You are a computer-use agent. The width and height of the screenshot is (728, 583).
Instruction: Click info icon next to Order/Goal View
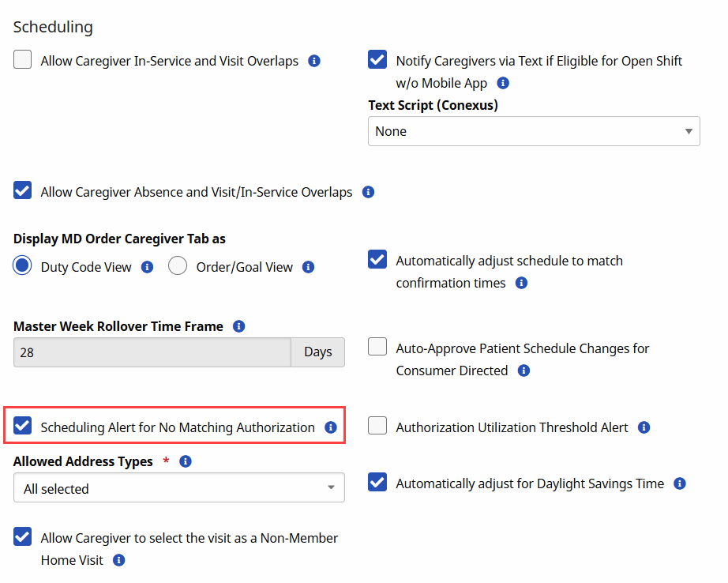coord(309,267)
